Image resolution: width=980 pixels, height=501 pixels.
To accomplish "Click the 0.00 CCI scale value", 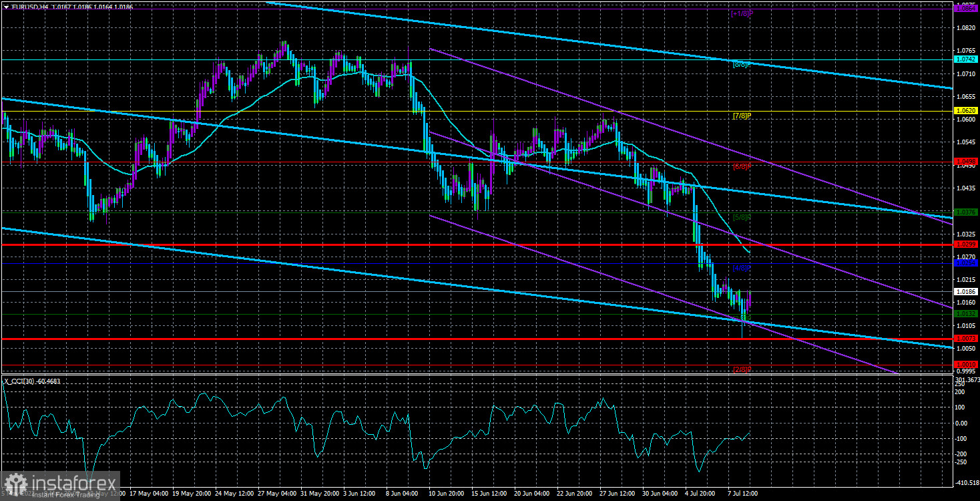I will (x=963, y=424).
